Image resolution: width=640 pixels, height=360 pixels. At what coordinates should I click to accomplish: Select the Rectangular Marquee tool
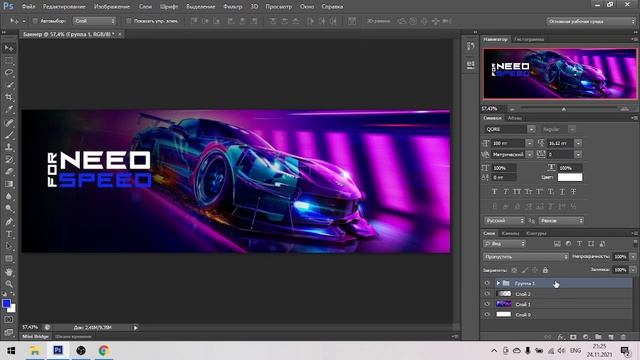[x=9, y=61]
